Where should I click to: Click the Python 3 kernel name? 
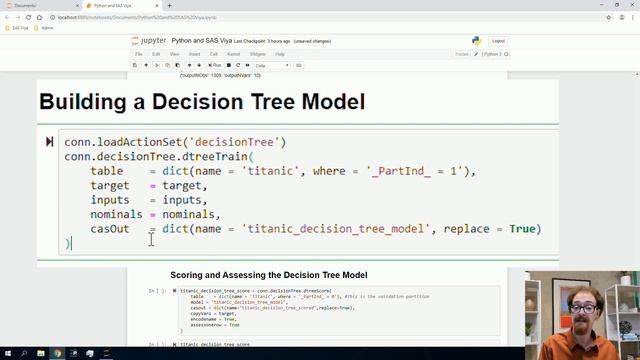pyautogui.click(x=493, y=54)
